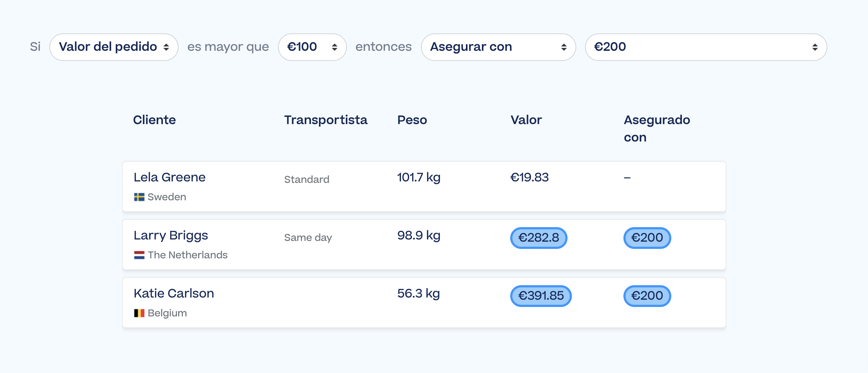Click the Netherlands flag icon
The width and height of the screenshot is (868, 373).
tap(139, 255)
